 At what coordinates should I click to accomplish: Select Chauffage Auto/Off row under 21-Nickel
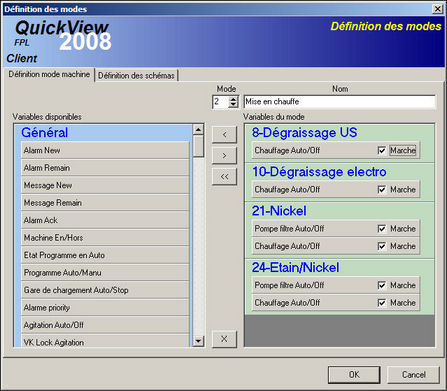(x=336, y=246)
